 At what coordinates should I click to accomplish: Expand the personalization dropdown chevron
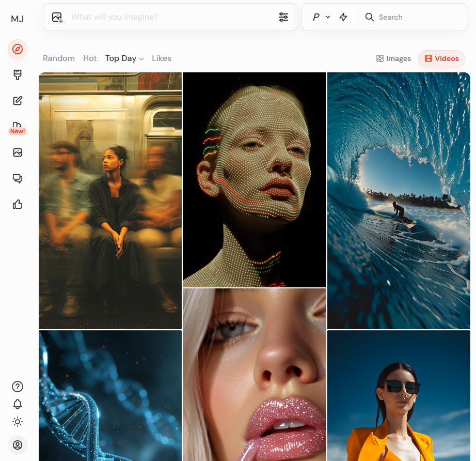pos(328,17)
